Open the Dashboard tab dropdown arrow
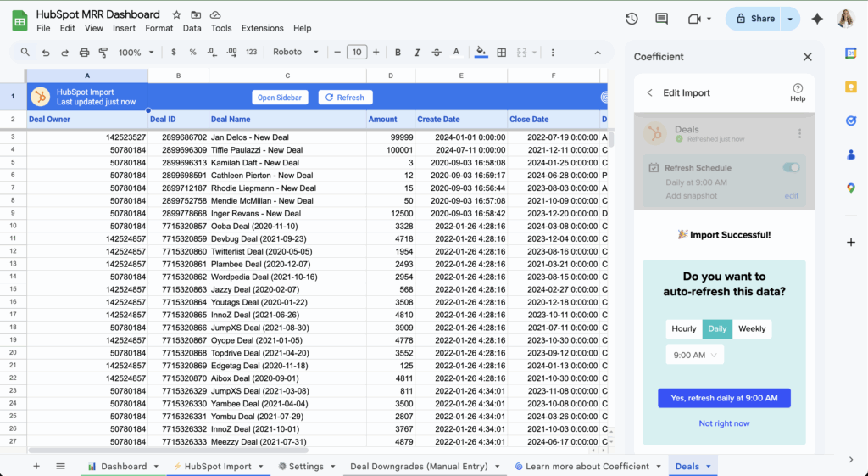The image size is (868, 476). pyautogui.click(x=156, y=467)
